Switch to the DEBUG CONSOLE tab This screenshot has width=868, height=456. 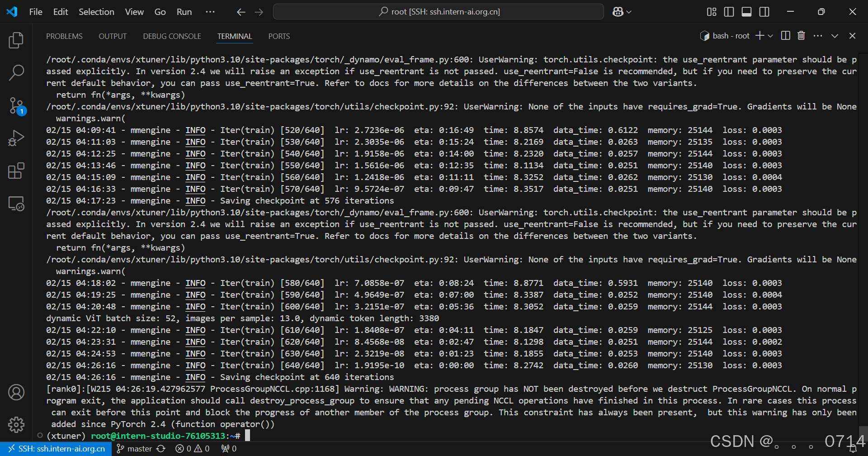click(172, 36)
